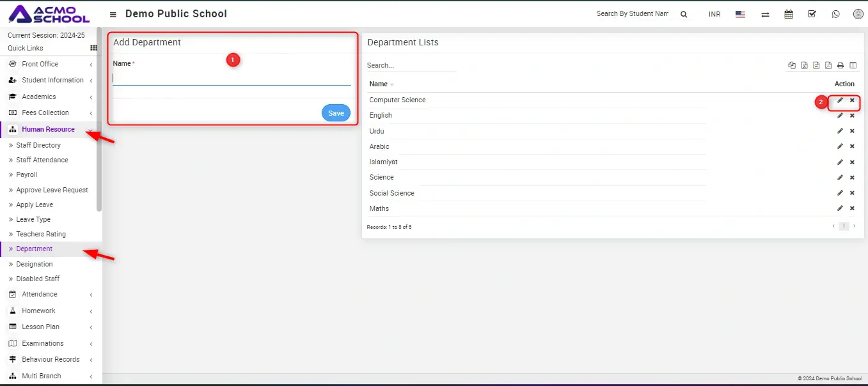This screenshot has width=868, height=386.
Task: Open the calendar icon in header
Action: pos(789,14)
